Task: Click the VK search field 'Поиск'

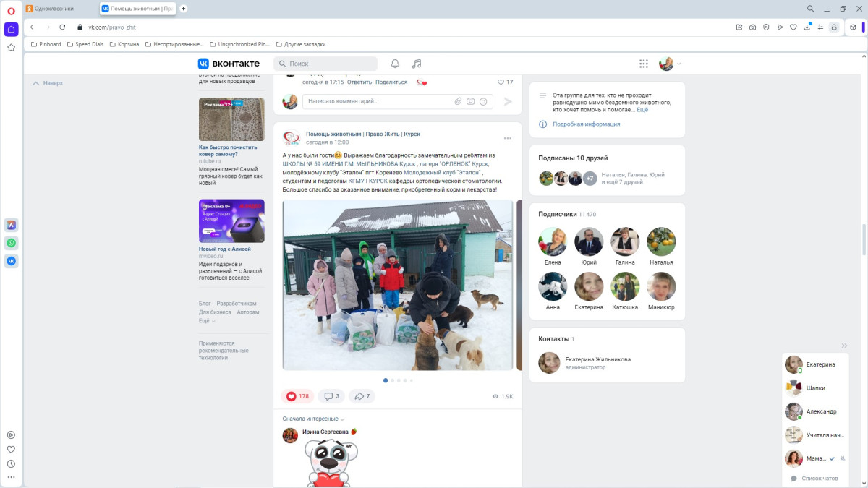Action: (x=325, y=64)
